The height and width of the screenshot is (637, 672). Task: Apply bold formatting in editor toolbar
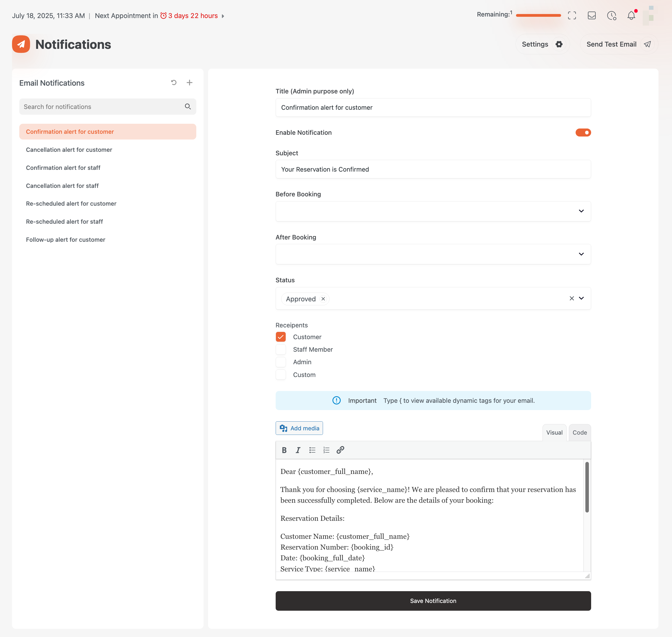(x=284, y=450)
